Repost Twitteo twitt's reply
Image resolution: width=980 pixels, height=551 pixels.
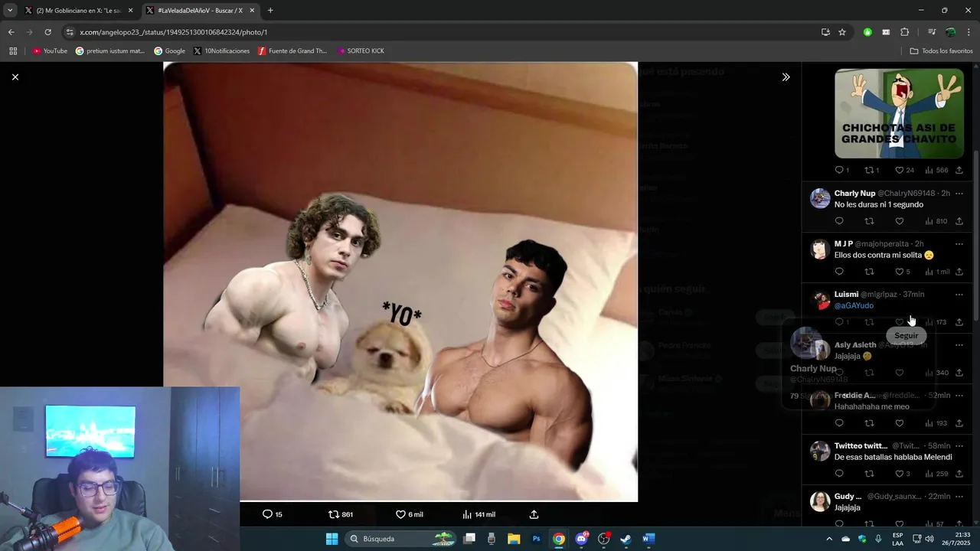[869, 474]
